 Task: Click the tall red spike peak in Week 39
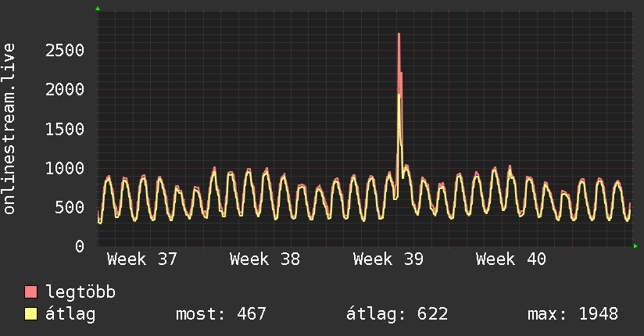pos(399,34)
